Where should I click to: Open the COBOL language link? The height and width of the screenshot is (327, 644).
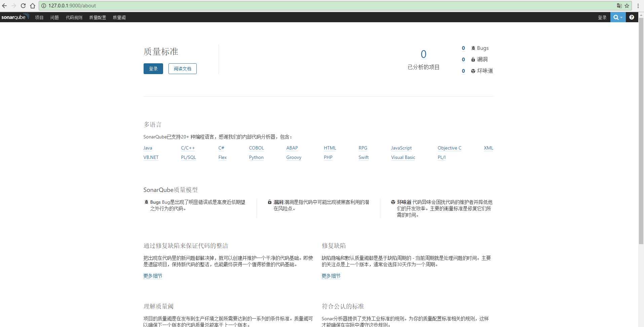click(256, 148)
